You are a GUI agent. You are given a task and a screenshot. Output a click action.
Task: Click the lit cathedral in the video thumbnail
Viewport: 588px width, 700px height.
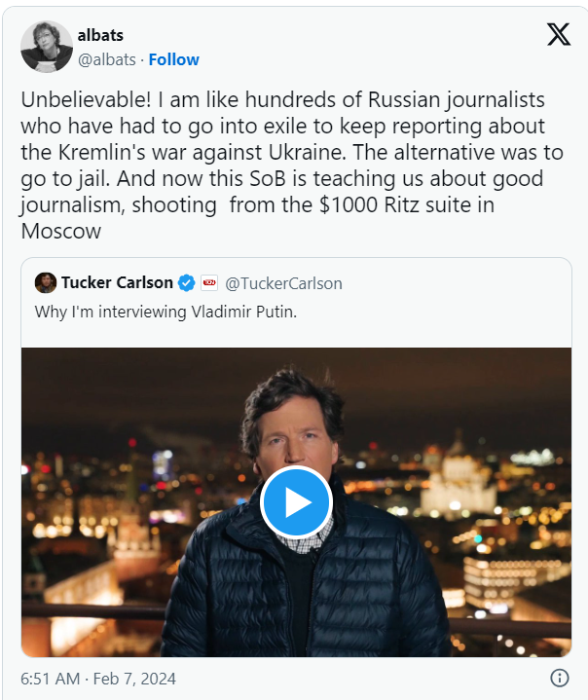click(456, 477)
